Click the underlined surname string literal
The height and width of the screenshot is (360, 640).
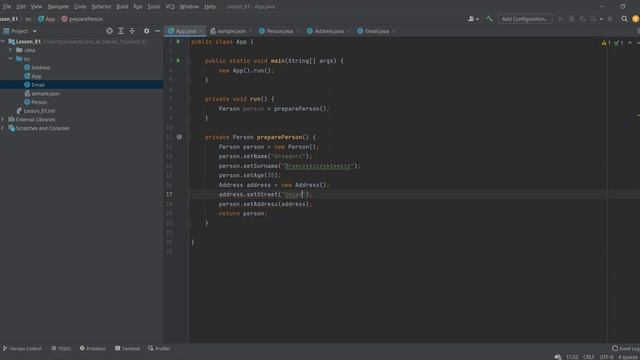(318, 166)
